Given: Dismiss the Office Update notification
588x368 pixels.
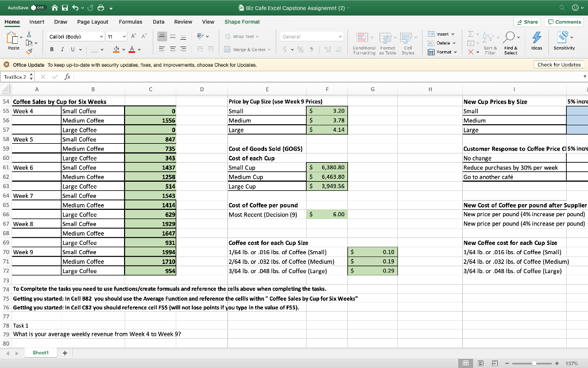Looking at the screenshot, I should [6, 64].
